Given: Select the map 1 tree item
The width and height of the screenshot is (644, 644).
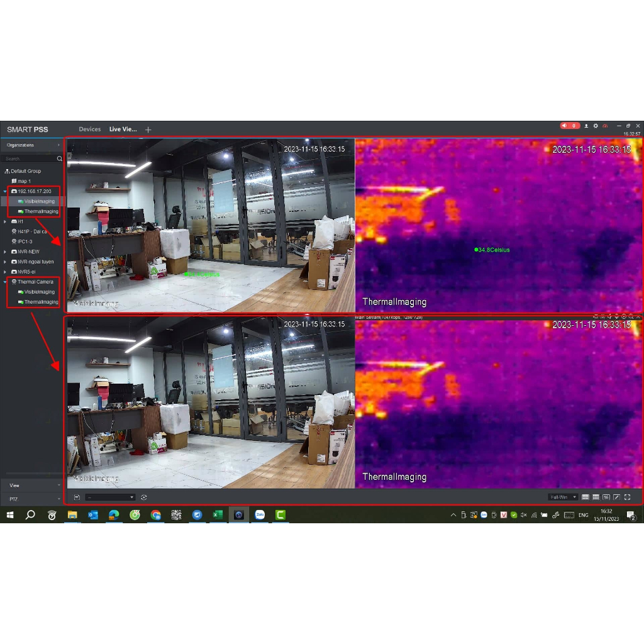Looking at the screenshot, I should pyautogui.click(x=21, y=181).
